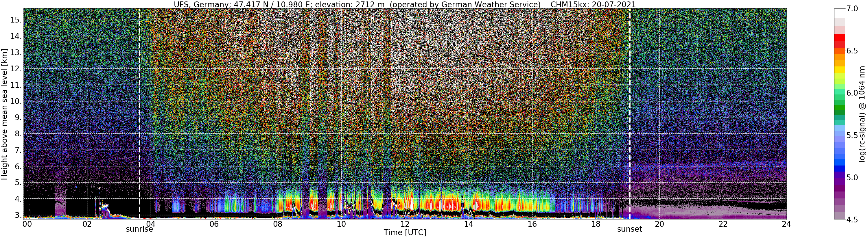Click the vertical dashed sunrise line
This screenshot has width=868, height=238.
point(139,114)
